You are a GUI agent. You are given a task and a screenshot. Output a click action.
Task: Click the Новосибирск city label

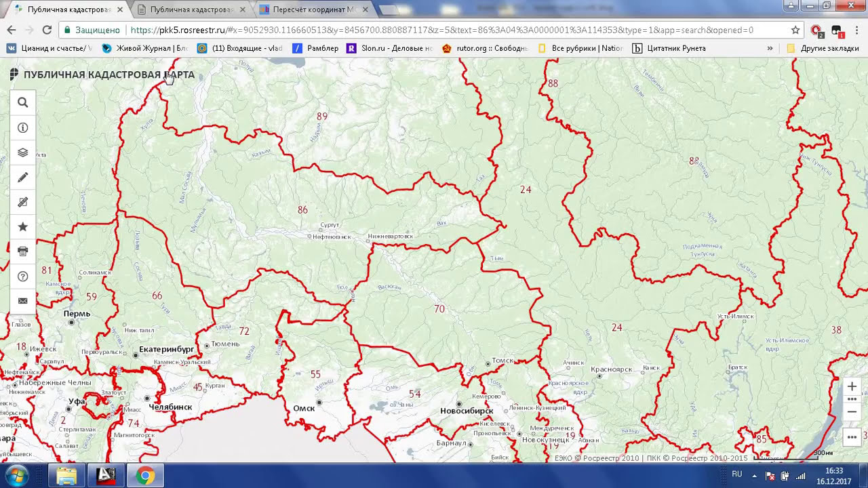pos(466,411)
